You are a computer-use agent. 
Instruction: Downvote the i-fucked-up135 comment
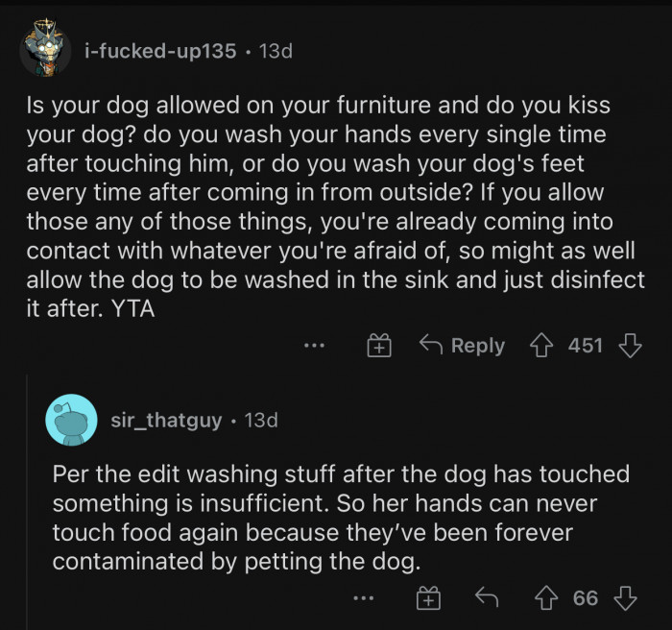pyautogui.click(x=630, y=346)
